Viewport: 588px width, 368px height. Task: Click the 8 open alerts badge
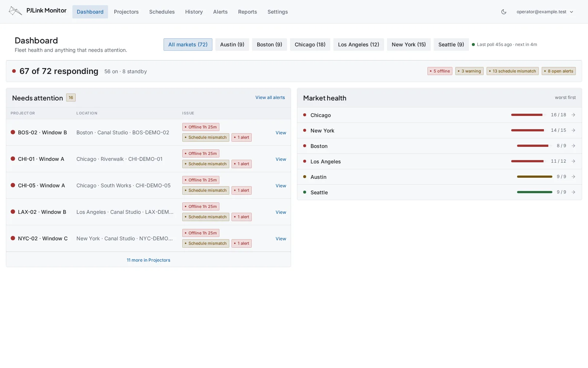point(559,71)
